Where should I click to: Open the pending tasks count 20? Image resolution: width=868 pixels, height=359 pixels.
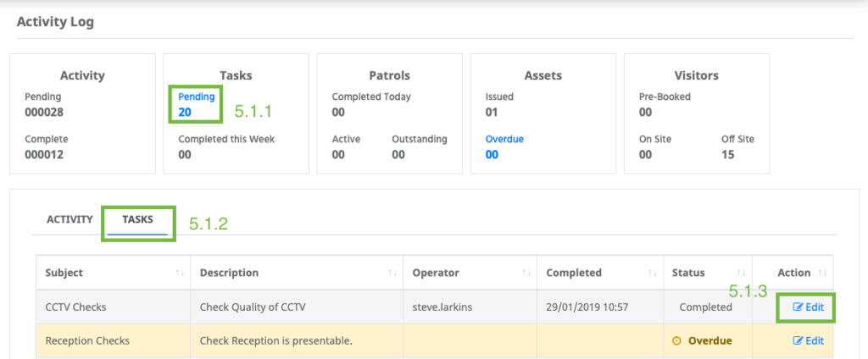tap(184, 113)
